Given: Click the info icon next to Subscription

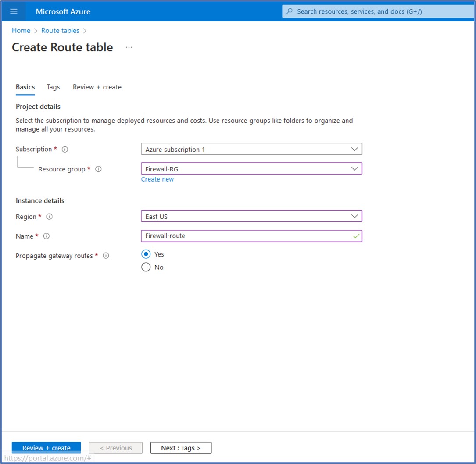Looking at the screenshot, I should (65, 150).
